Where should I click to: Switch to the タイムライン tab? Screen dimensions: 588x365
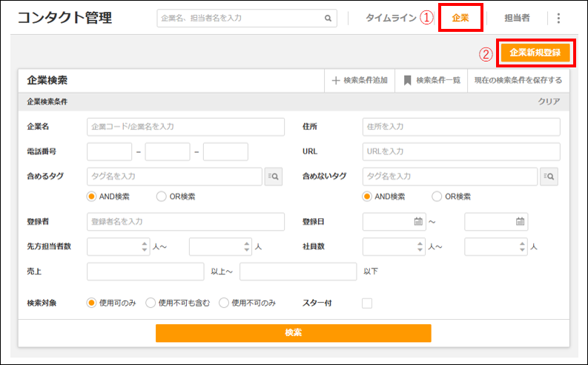tap(391, 18)
